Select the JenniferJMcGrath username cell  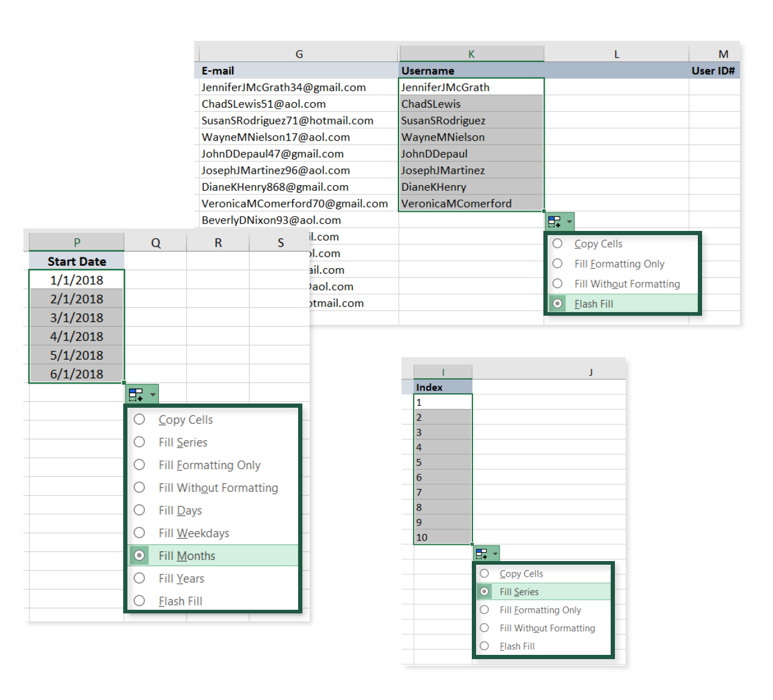445,87
